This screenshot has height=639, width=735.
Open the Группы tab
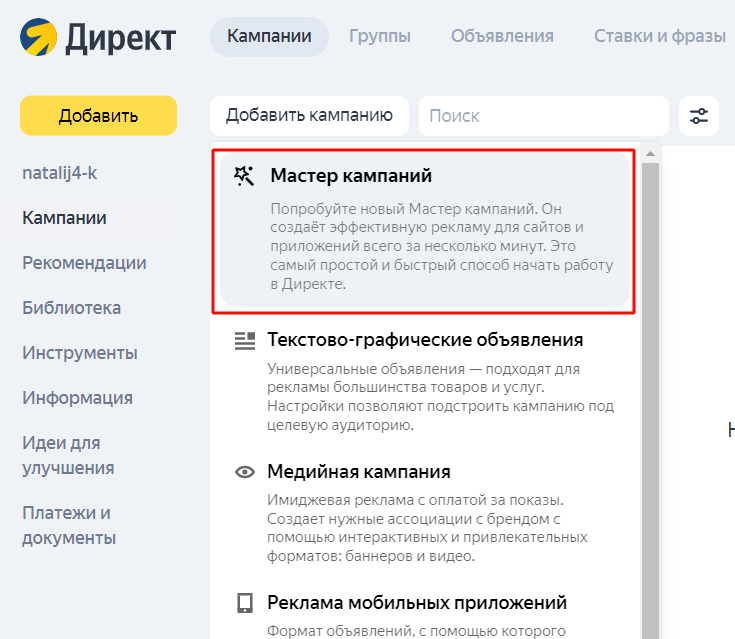pyautogui.click(x=379, y=37)
